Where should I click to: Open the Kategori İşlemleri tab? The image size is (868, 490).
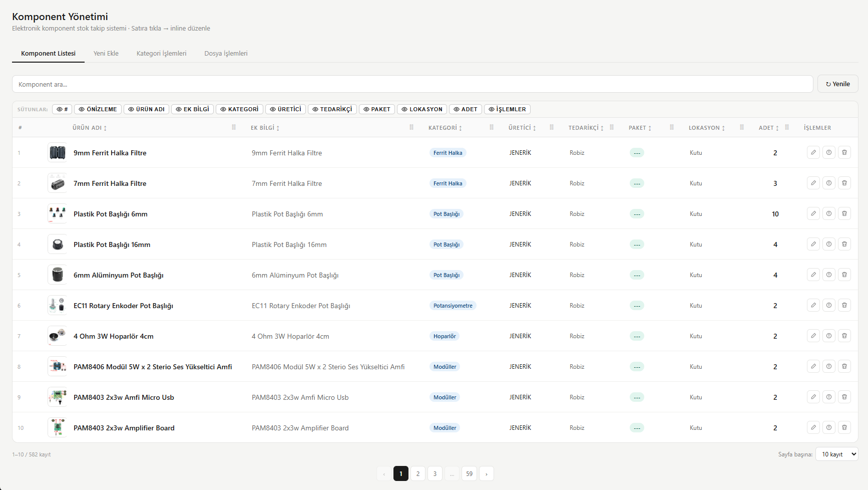click(x=161, y=54)
